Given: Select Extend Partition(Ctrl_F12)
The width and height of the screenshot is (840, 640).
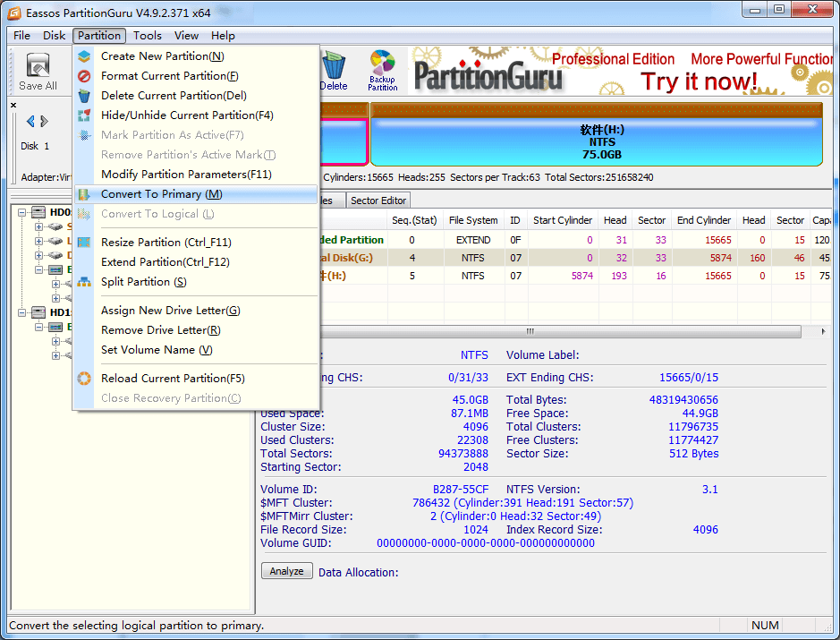Looking at the screenshot, I should point(196,262).
